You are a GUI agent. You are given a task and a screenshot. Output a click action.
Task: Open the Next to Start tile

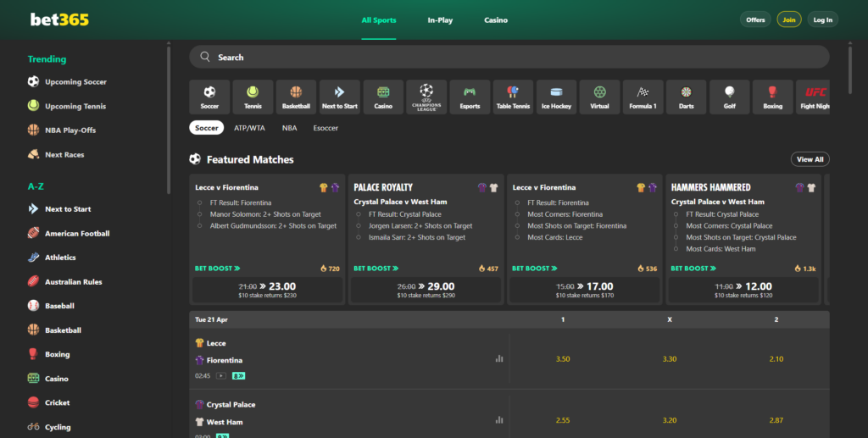(339, 97)
